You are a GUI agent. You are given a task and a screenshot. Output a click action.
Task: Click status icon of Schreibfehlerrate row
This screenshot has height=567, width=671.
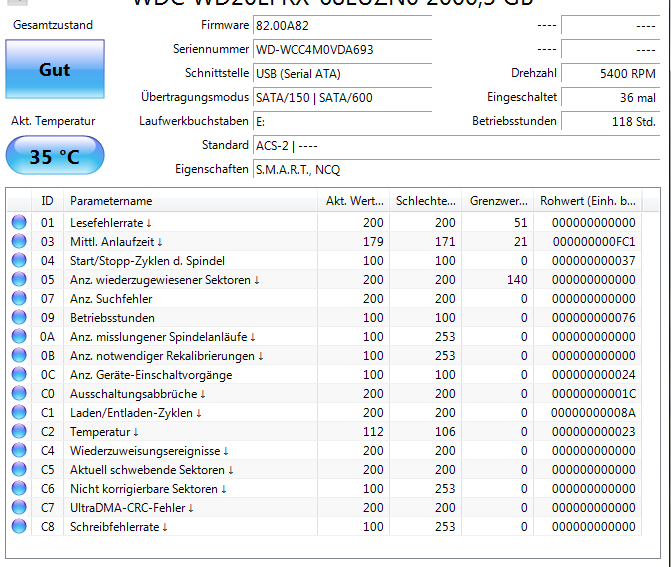point(19,526)
